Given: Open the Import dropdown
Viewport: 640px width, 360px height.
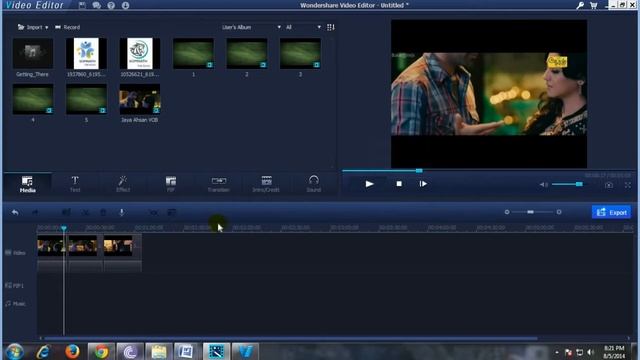Looking at the screenshot, I should [x=33, y=27].
